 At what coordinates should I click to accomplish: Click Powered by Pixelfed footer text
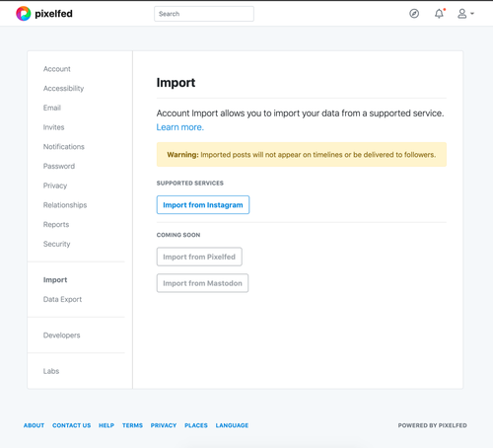pos(432,425)
